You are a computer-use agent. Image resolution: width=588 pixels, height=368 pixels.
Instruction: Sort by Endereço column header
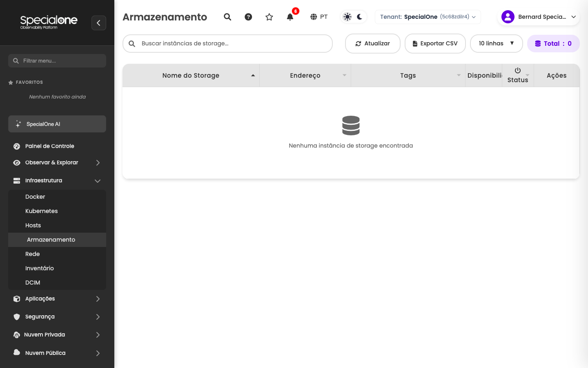(305, 75)
